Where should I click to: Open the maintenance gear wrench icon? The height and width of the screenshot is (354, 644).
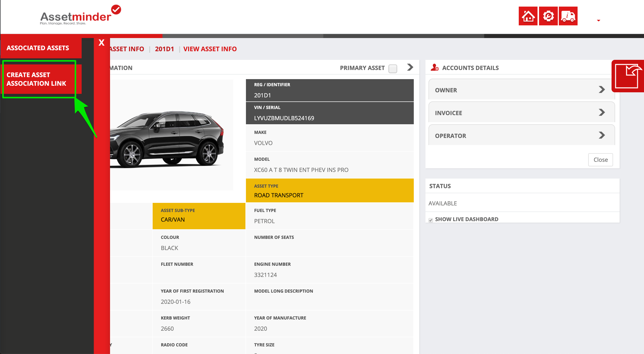tap(548, 16)
